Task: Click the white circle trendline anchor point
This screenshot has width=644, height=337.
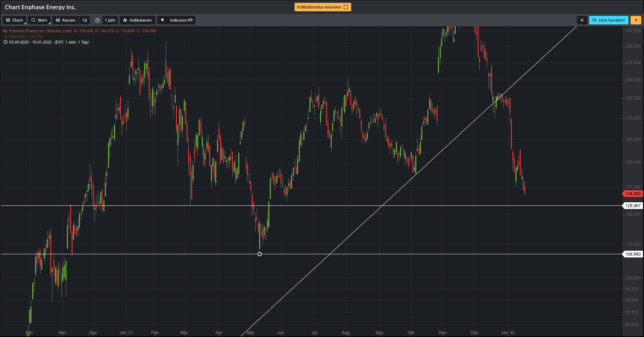Action: click(260, 254)
